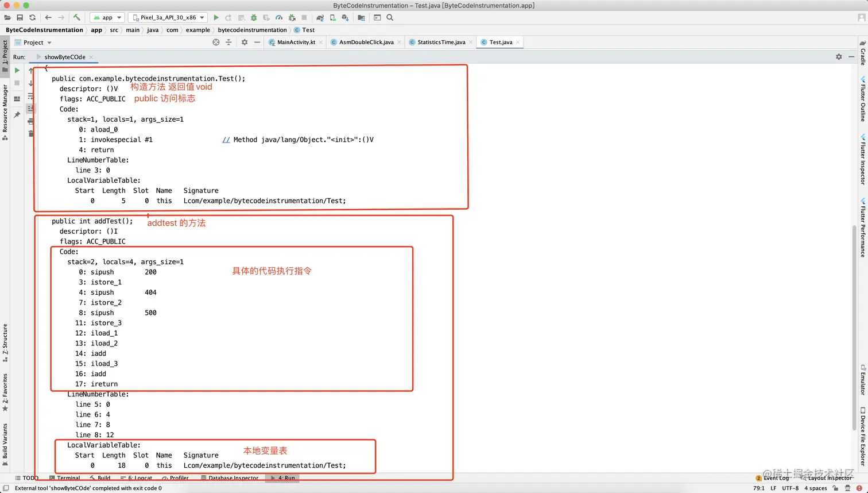Click the Sync/reload toolbar icon
Viewport: 868px width, 493px height.
coord(32,18)
